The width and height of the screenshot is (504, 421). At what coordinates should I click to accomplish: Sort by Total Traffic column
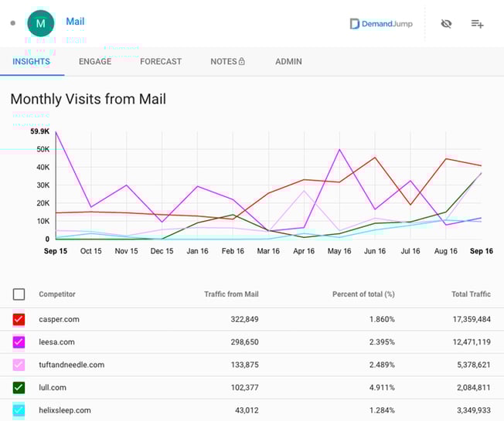tap(471, 294)
